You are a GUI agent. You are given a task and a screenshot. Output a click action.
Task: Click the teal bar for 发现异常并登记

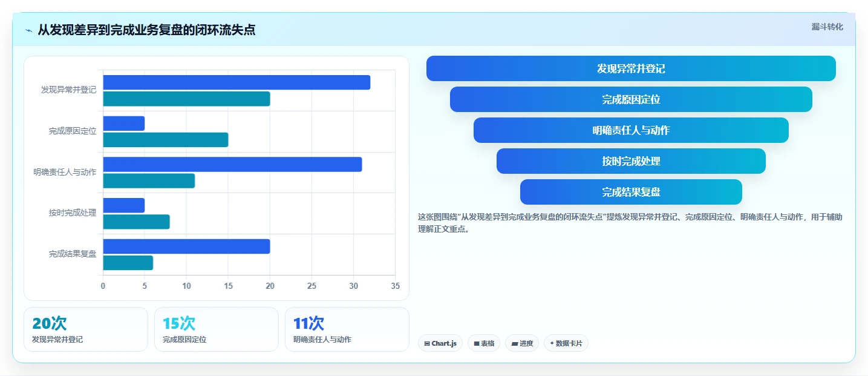[186, 99]
